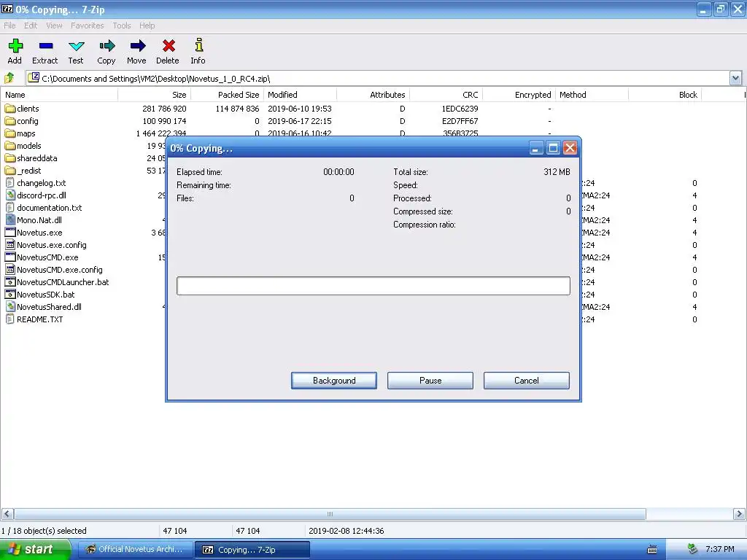
Task: Sort by the Name column header
Action: tap(59, 95)
